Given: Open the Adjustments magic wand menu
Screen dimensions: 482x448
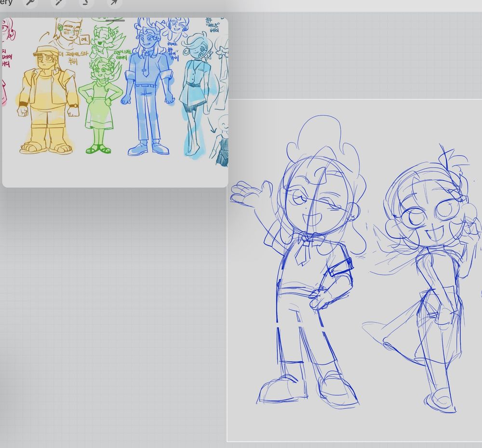Looking at the screenshot, I should pos(58,3).
